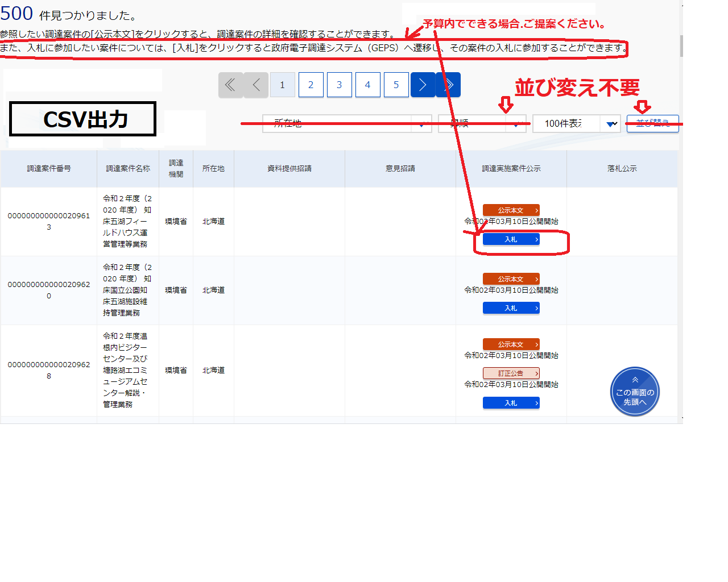Click 入札 button in the third row
The width and height of the screenshot is (728, 582).
click(511, 403)
